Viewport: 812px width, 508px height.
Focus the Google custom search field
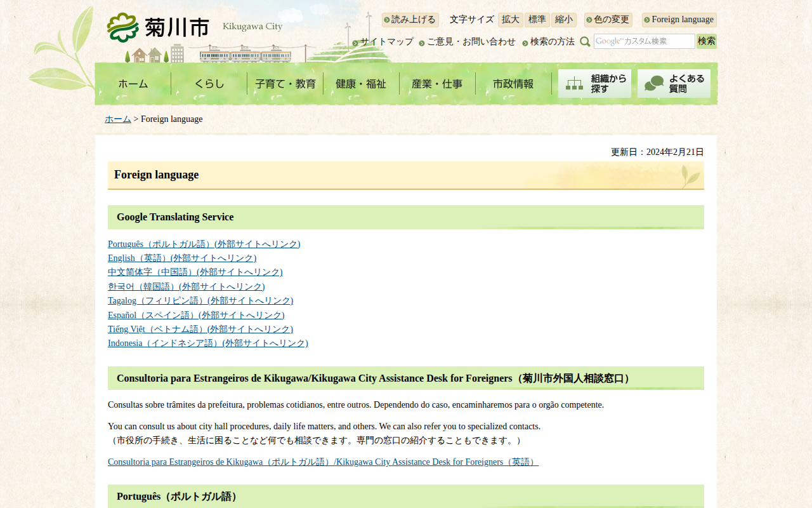pos(645,41)
